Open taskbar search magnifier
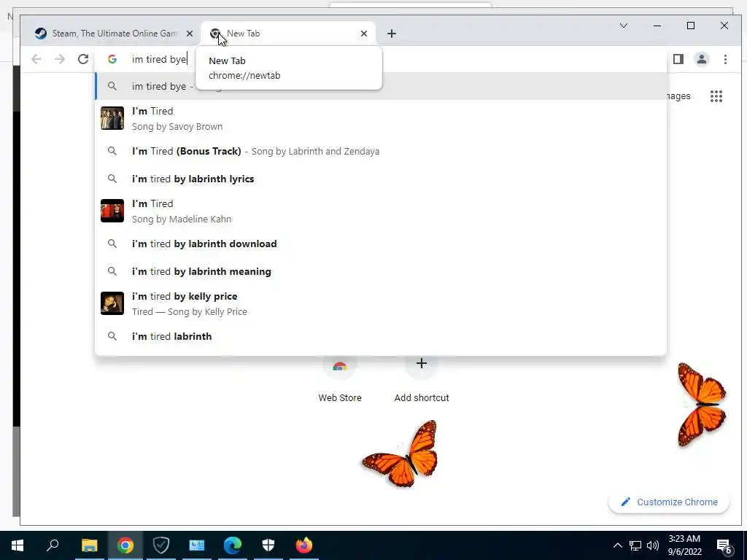 [x=53, y=545]
